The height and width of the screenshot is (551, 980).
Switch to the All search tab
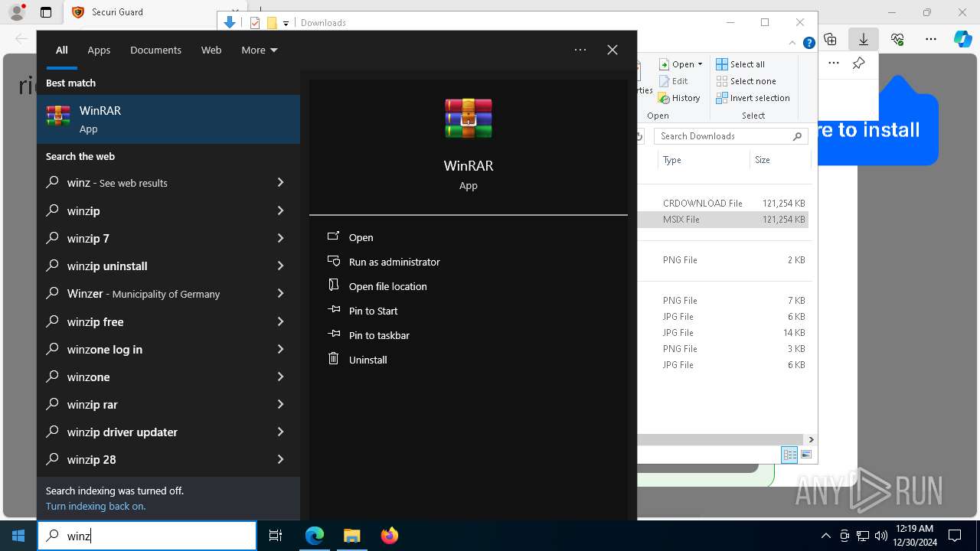point(62,50)
